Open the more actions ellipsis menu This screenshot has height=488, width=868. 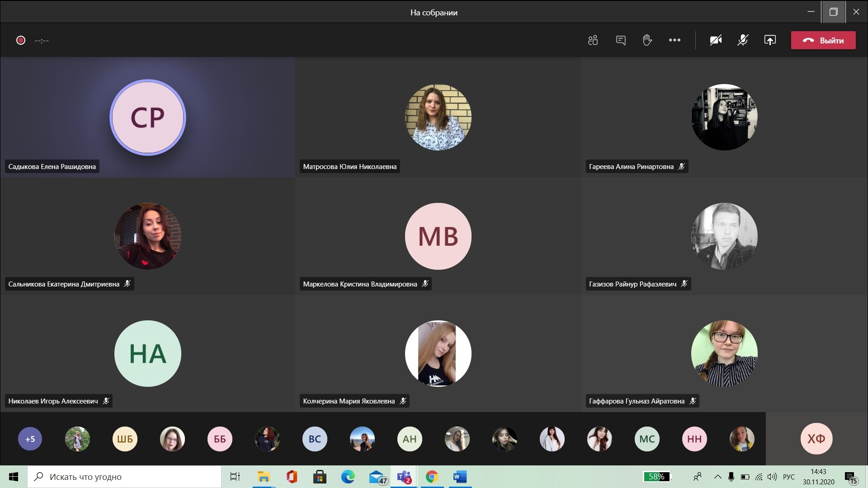(x=675, y=40)
